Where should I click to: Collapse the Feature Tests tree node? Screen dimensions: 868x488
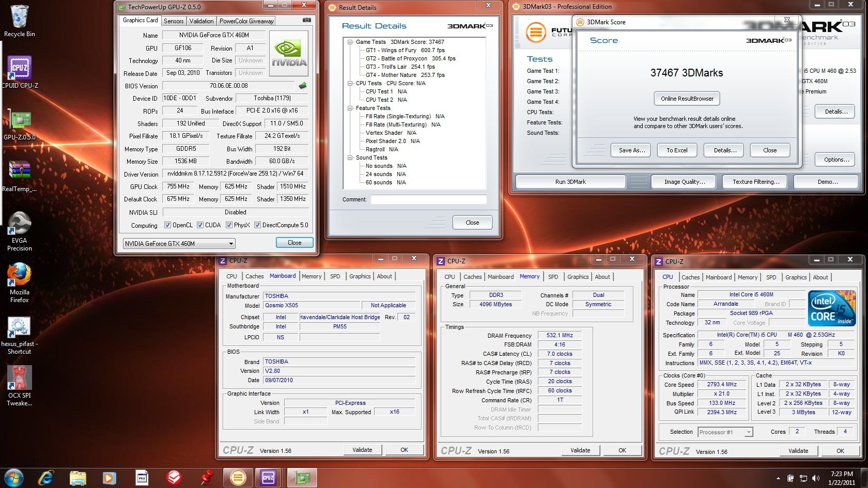pyautogui.click(x=350, y=108)
